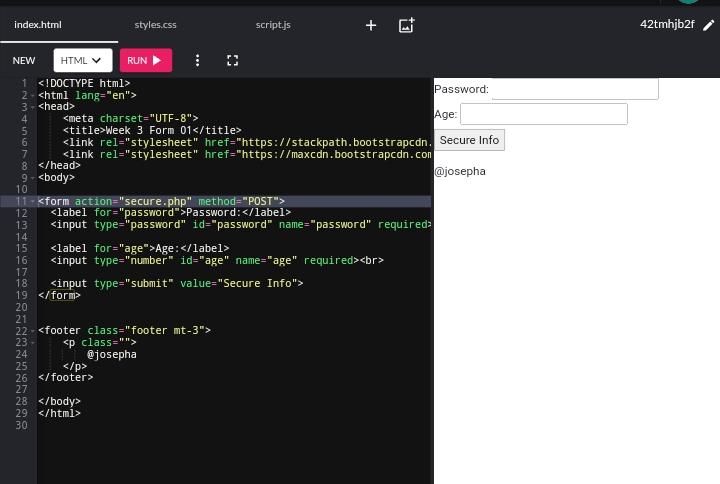Viewport: 720px width, 484px height.
Task: Click the closing </html> tag line
Action: pyautogui.click(x=59, y=413)
